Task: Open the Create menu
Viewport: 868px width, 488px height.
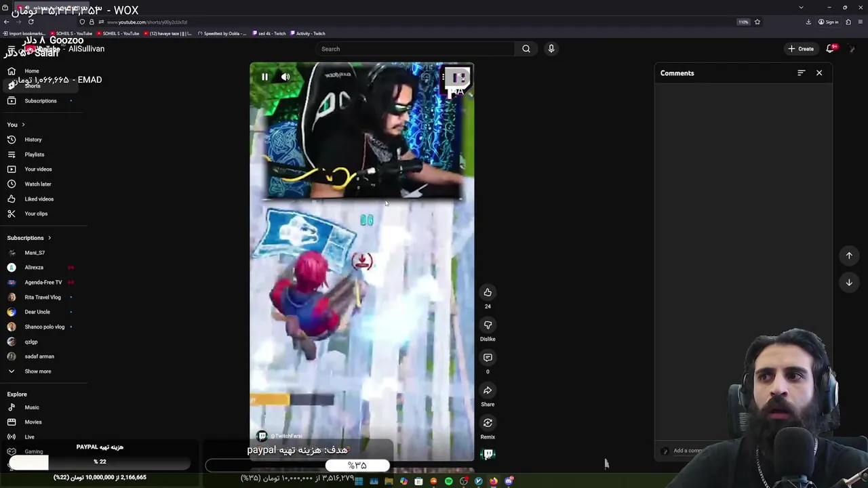Action: (x=801, y=49)
